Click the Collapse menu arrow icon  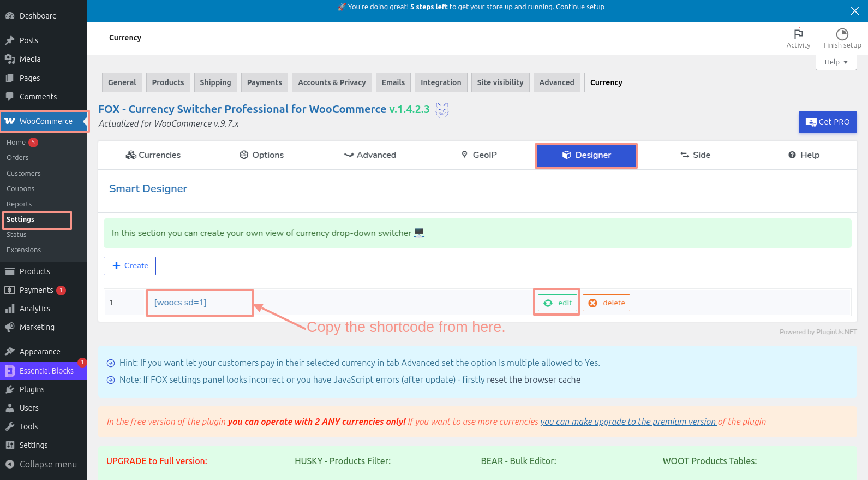10,464
